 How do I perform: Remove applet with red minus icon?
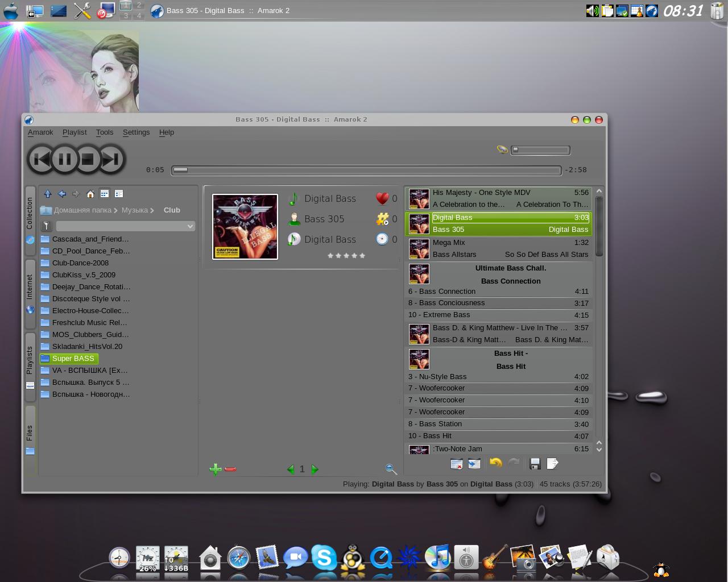tap(230, 469)
